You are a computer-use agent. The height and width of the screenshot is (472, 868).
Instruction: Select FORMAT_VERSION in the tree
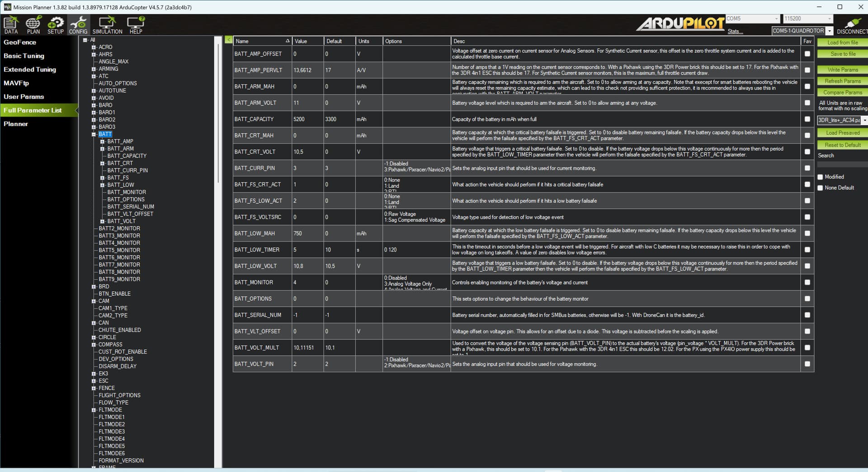pyautogui.click(x=121, y=461)
